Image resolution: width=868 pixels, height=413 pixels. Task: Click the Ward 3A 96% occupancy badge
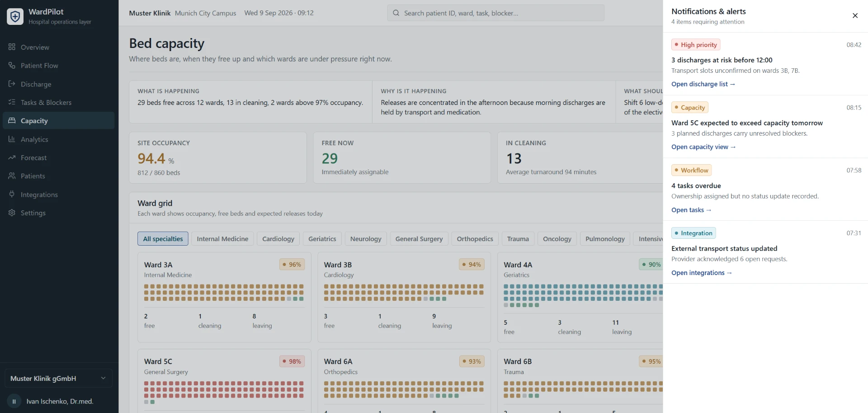(x=292, y=265)
